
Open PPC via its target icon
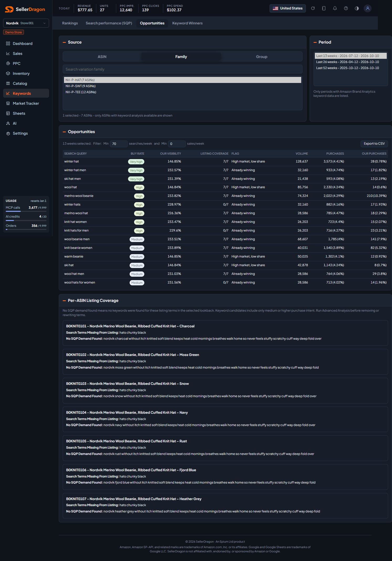pos(8,64)
